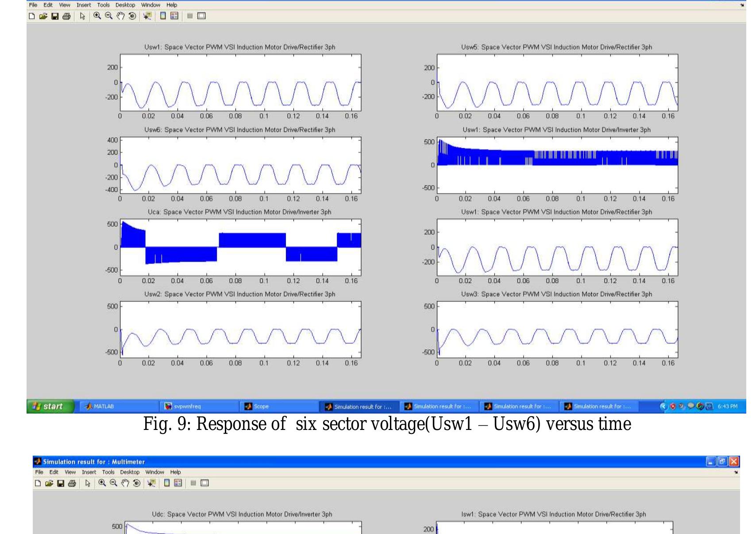Click Hide Plot Tools icon in Fig. 9 window
Viewport: 756px width, 534px height.
tap(190, 16)
